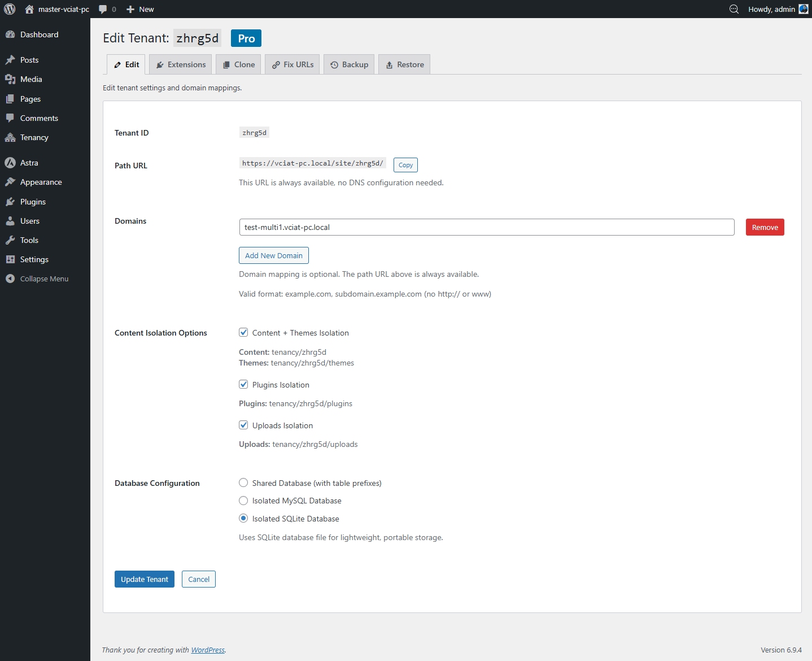
Task: Edit the test-multi1 domain field
Action: [x=486, y=227]
